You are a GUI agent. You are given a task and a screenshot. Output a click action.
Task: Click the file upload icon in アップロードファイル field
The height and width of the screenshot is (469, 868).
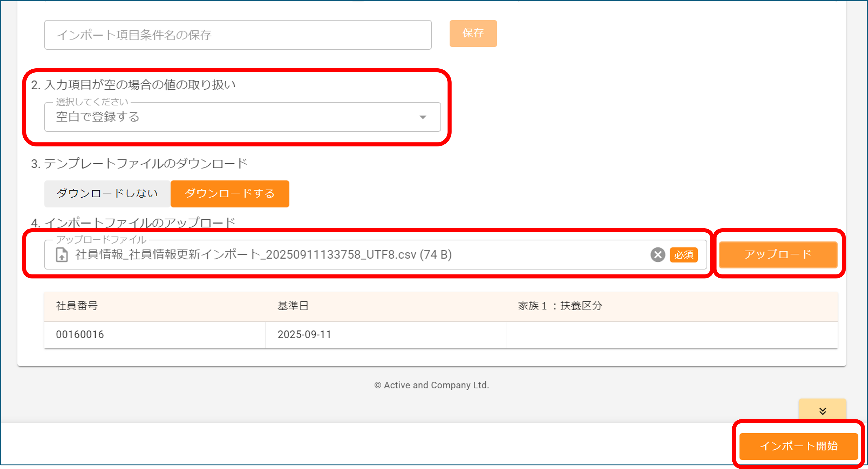61,255
